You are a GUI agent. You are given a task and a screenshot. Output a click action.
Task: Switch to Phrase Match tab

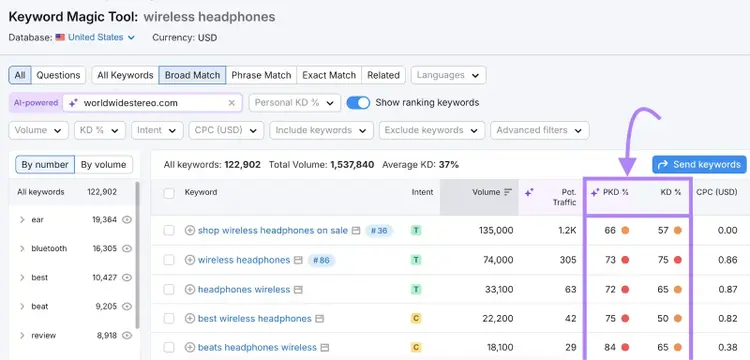261,75
